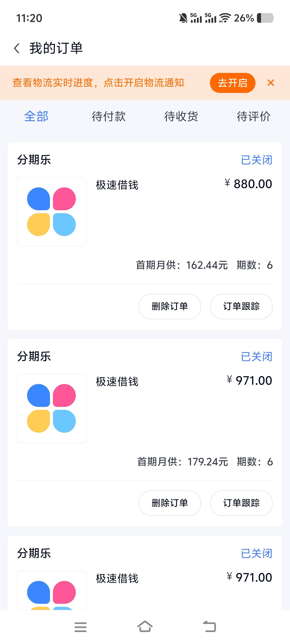Screen dimensions: 290x644
Task: Switch to the 全部 tab
Action: (x=36, y=117)
